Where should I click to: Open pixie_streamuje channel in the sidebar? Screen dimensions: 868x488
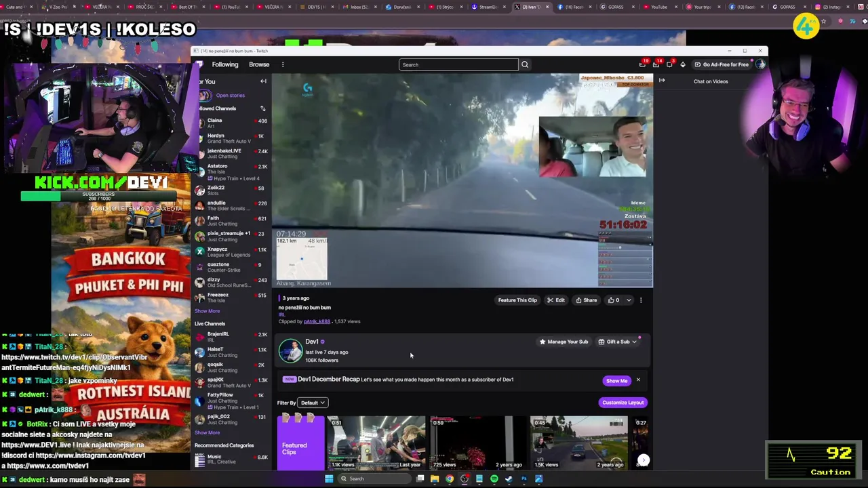(231, 237)
